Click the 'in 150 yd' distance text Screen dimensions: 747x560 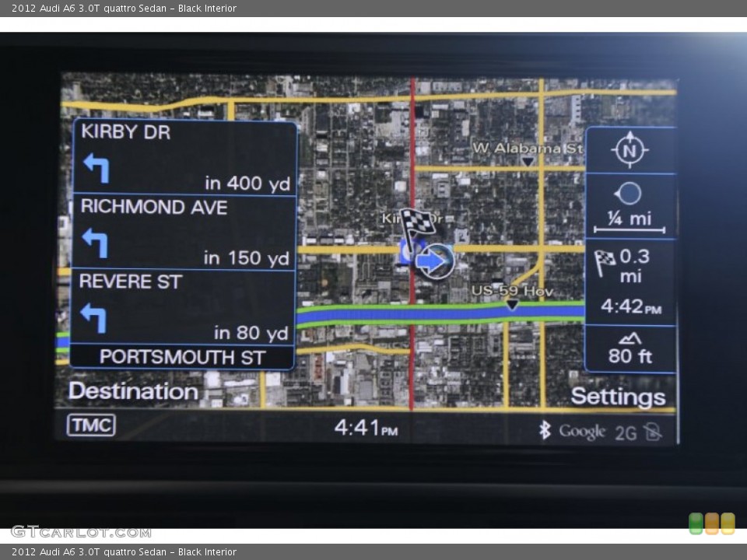click(x=247, y=258)
